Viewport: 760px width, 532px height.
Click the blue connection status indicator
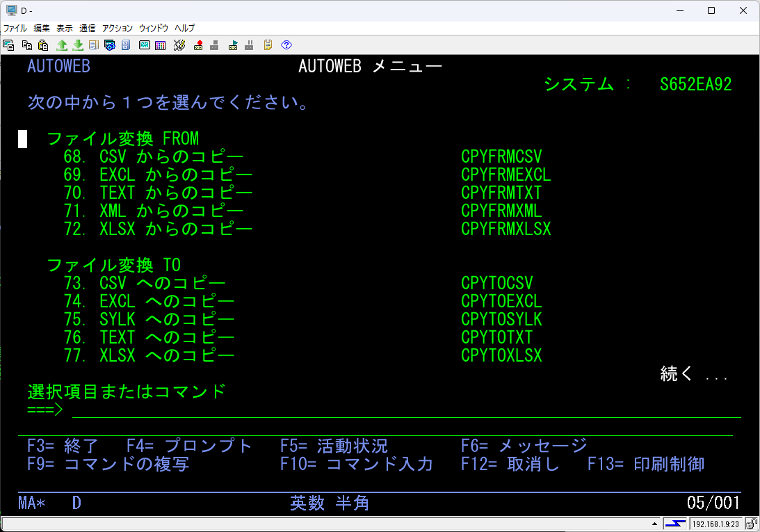[675, 524]
